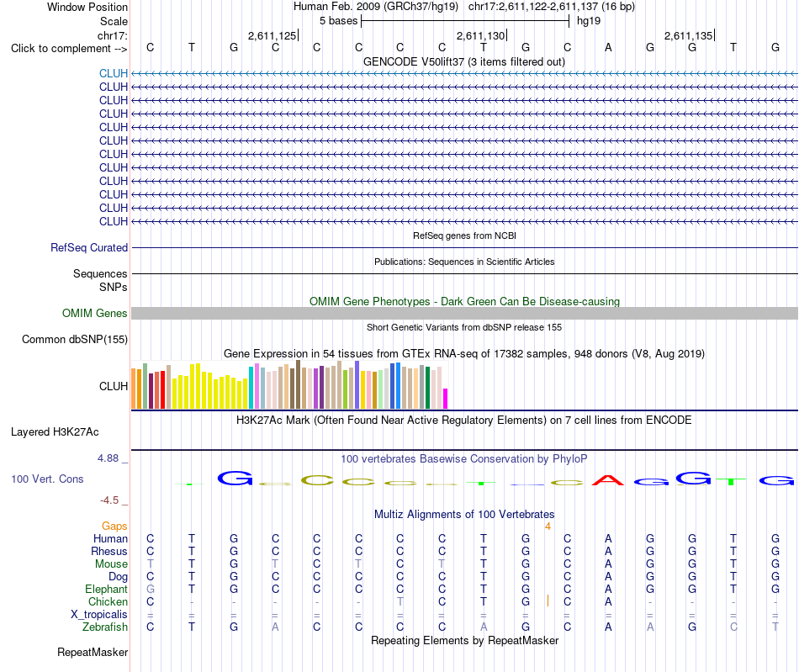This screenshot has height=672, width=799.
Task: Click the SNPs track label
Action: click(x=114, y=288)
